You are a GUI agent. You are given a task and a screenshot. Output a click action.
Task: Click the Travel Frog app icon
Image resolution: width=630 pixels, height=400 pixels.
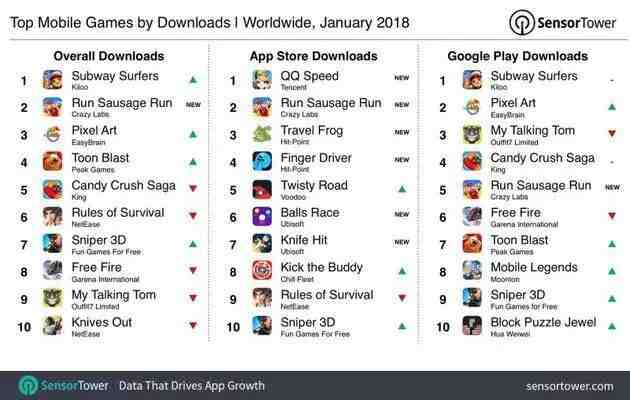tap(262, 134)
